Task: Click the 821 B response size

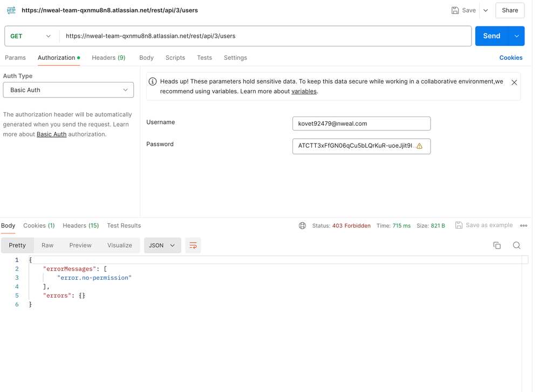Action: [x=438, y=226]
